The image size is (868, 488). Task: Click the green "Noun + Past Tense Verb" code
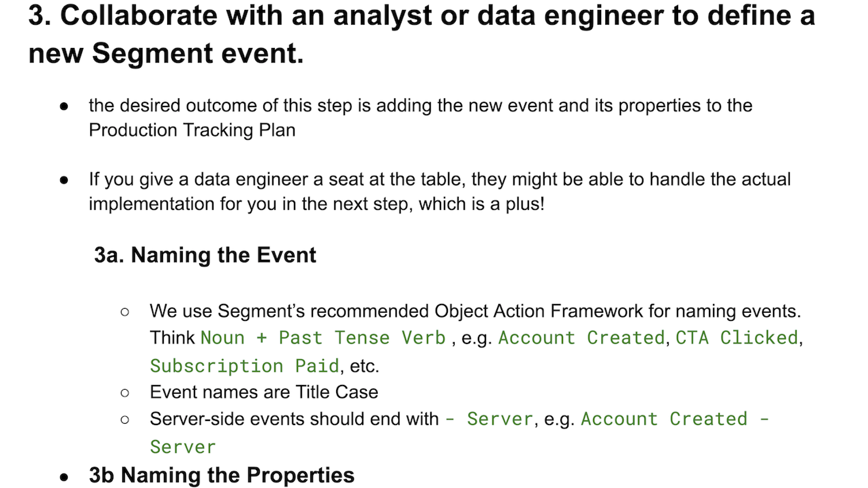[323, 338]
